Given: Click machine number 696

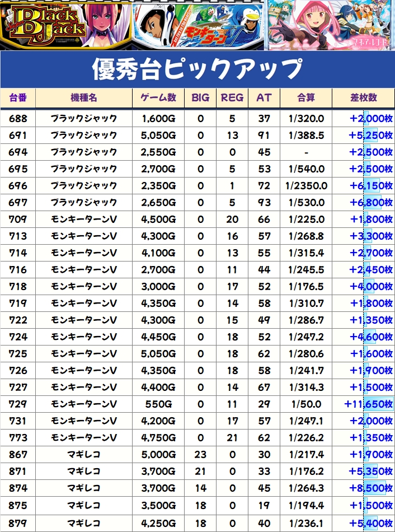Looking at the screenshot, I should point(18,185).
